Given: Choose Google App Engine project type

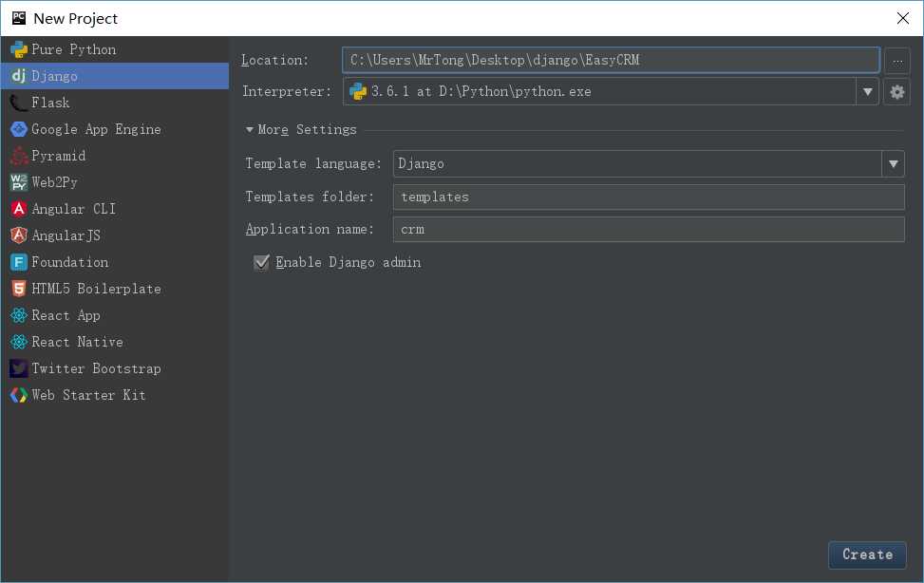Looking at the screenshot, I should click(x=96, y=129).
